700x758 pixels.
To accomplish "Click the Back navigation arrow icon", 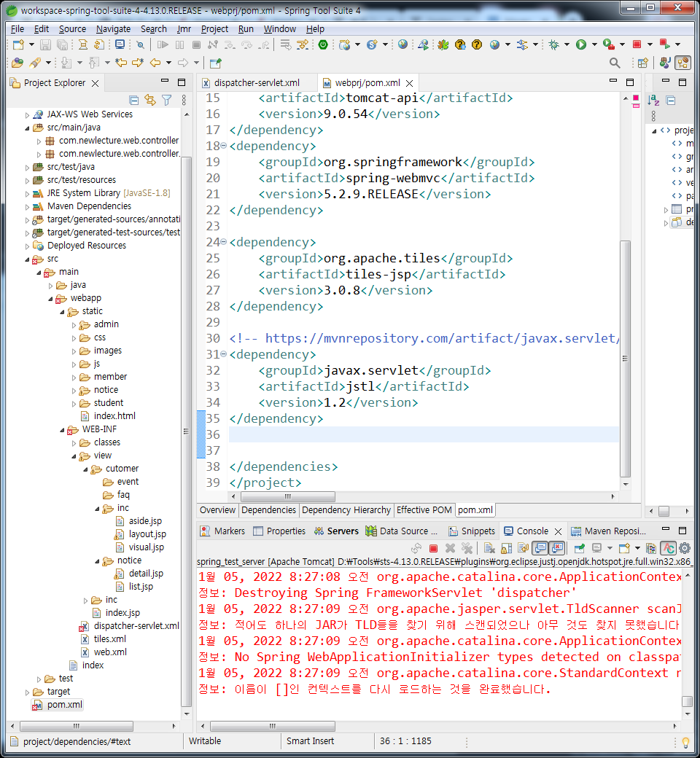I will pos(155,63).
